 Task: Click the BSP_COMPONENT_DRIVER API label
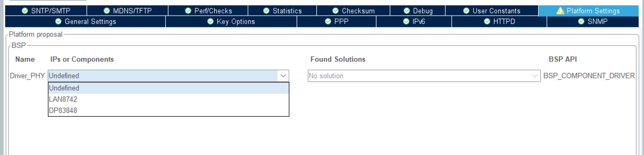589,76
